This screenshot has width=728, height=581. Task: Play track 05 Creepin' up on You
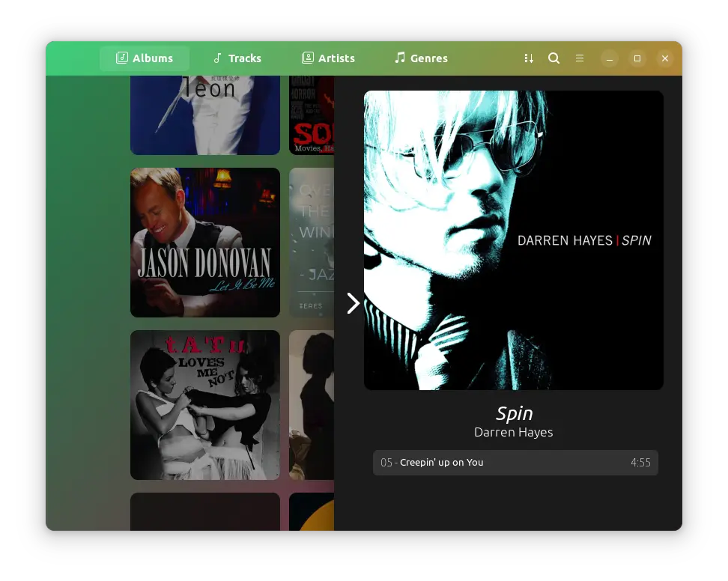515,463
